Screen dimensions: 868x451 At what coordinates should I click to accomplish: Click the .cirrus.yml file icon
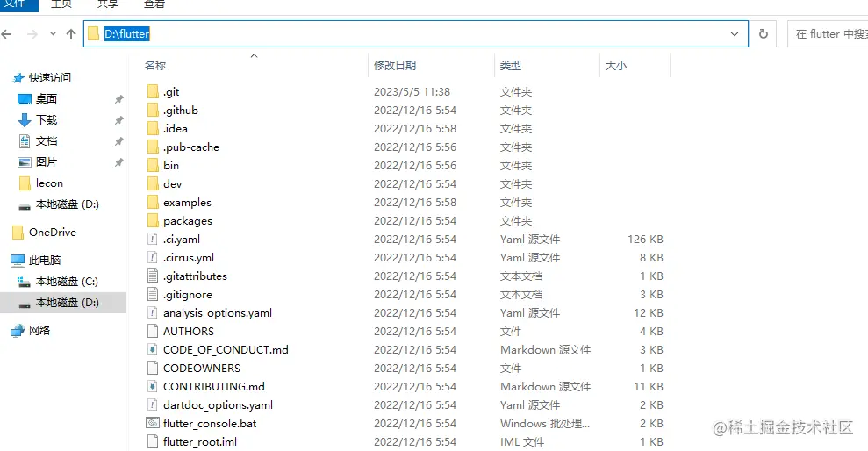click(x=153, y=257)
